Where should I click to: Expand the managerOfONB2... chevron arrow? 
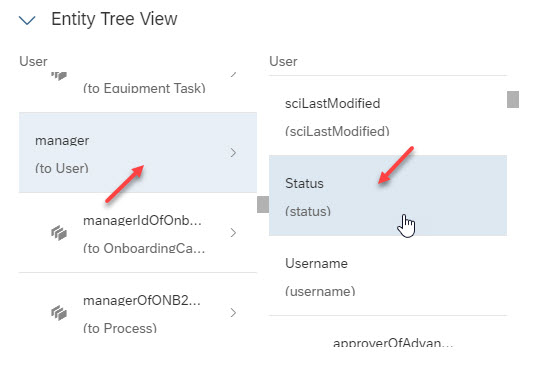[x=233, y=313]
